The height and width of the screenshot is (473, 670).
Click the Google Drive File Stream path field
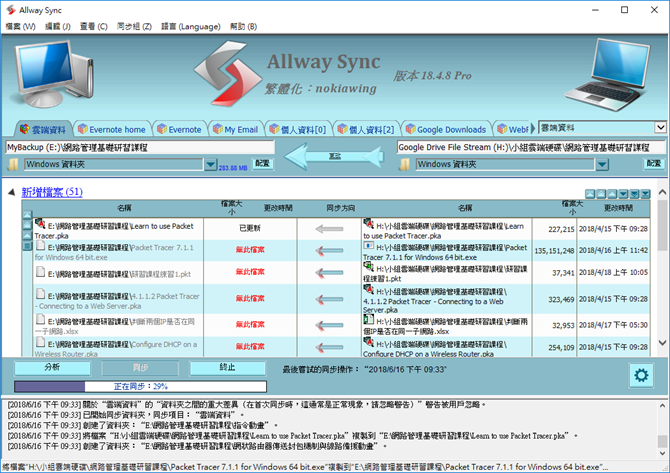531,147
